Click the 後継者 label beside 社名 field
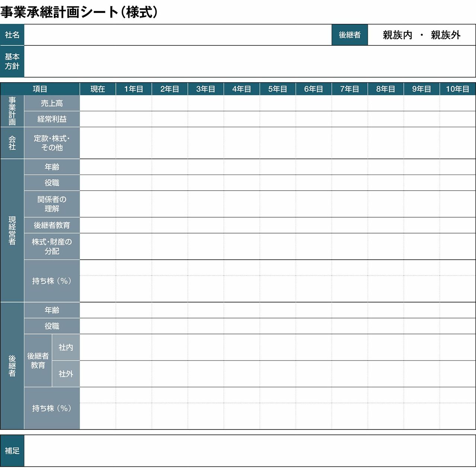The width and height of the screenshot is (476, 470). [350, 35]
